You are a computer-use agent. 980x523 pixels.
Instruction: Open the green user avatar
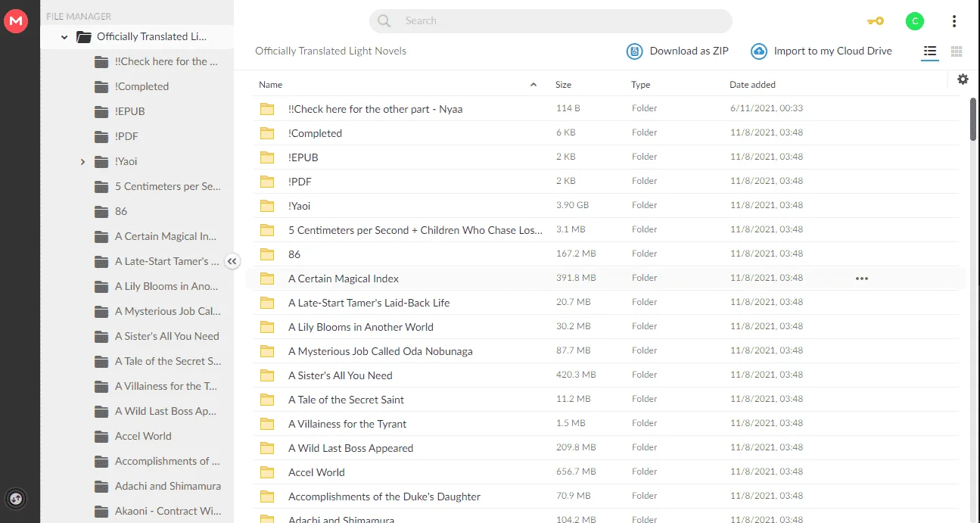(914, 21)
